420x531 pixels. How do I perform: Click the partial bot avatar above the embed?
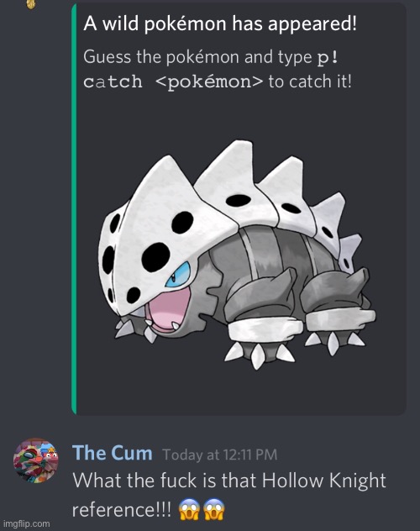[31, 4]
